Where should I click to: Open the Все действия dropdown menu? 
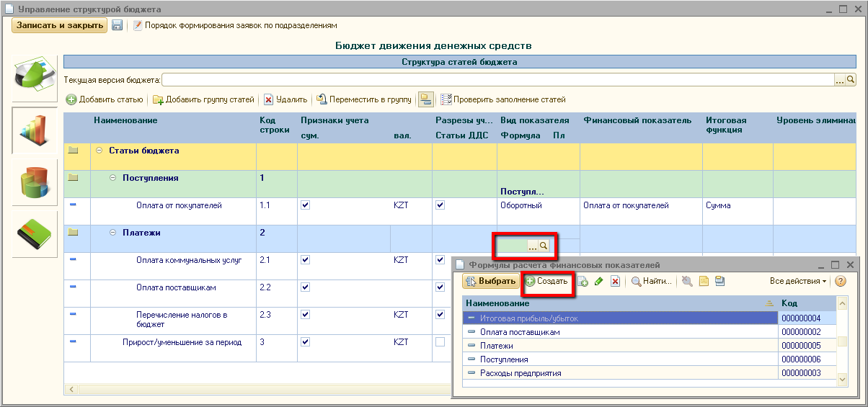(798, 281)
